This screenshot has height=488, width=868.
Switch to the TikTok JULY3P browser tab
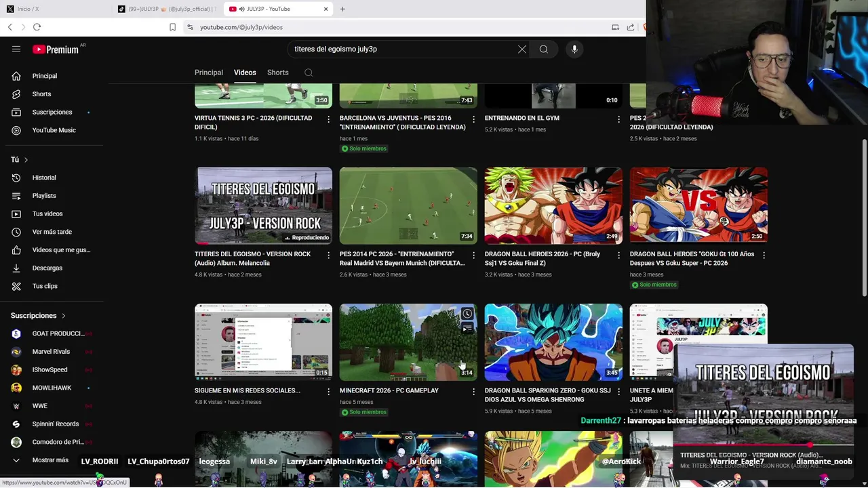(166, 9)
